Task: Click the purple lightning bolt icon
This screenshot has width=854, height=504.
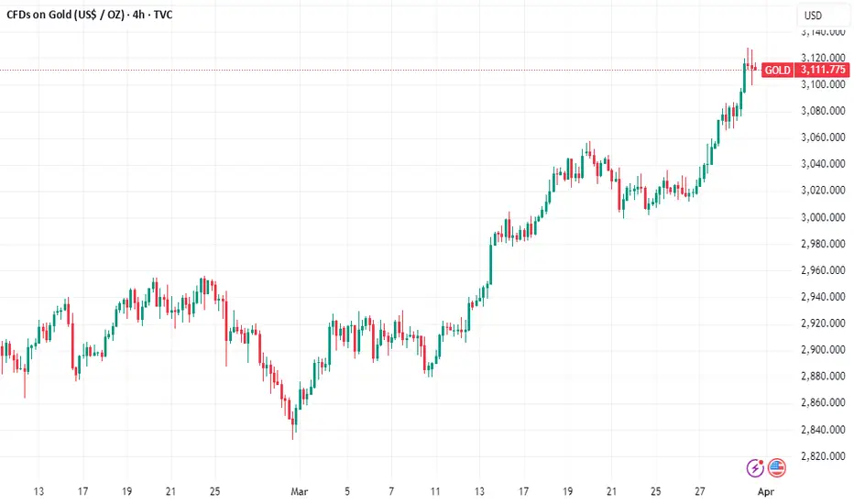Action: tap(755, 468)
